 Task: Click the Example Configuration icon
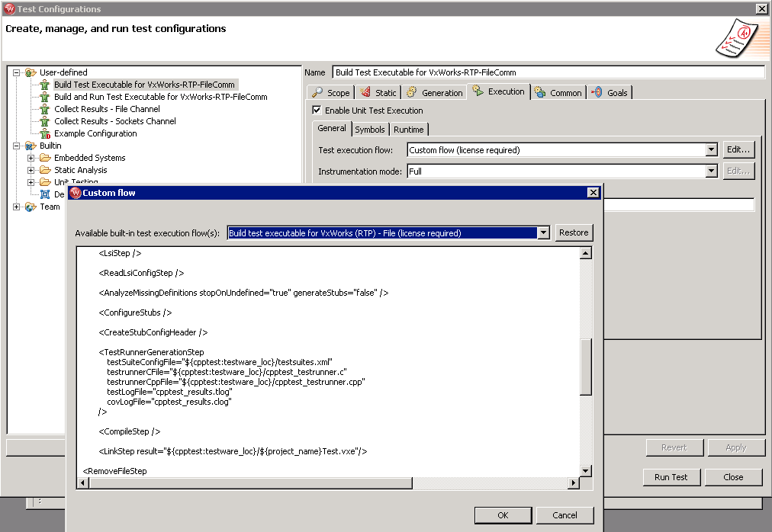tap(45, 133)
